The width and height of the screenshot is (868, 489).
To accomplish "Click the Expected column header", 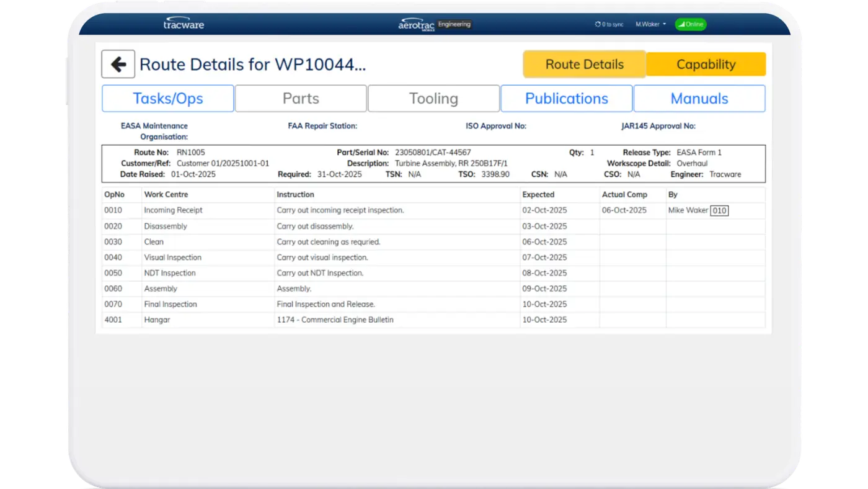I will [x=538, y=195].
